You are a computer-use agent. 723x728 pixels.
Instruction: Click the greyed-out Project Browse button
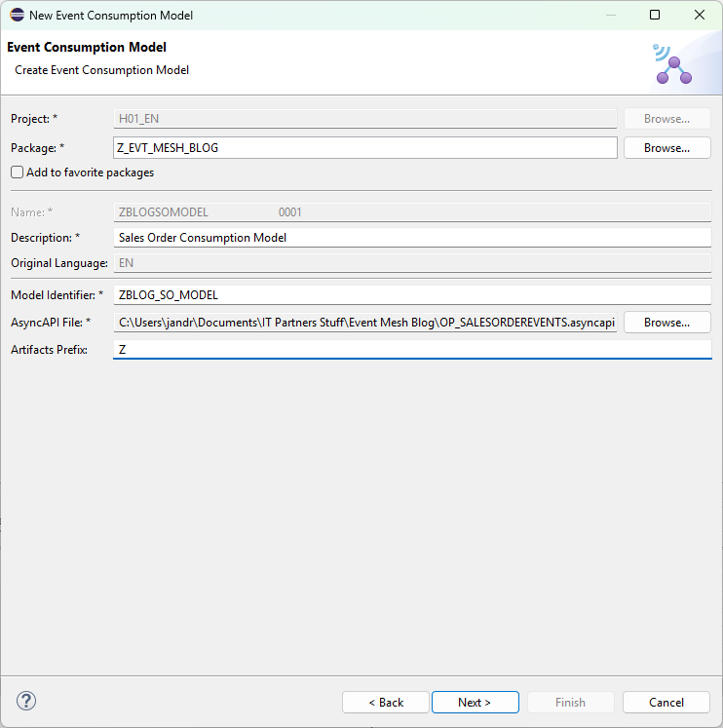666,119
